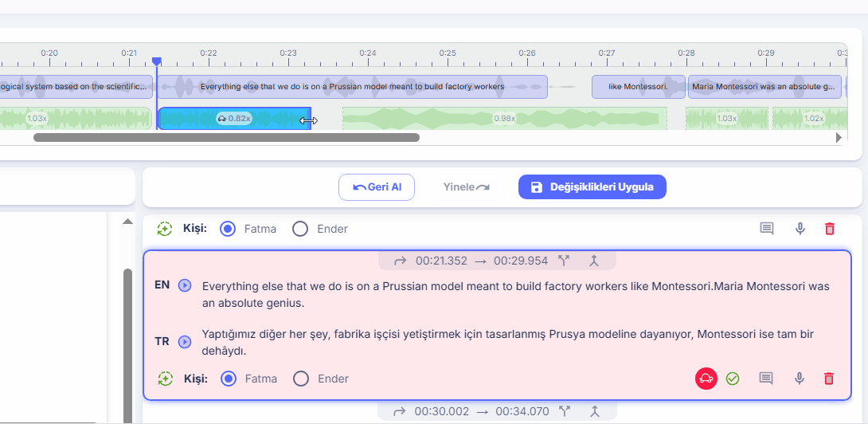Screen dimensions: 868x424
Task: Select the highlighted 0.82x audio clip
Action: click(x=234, y=119)
